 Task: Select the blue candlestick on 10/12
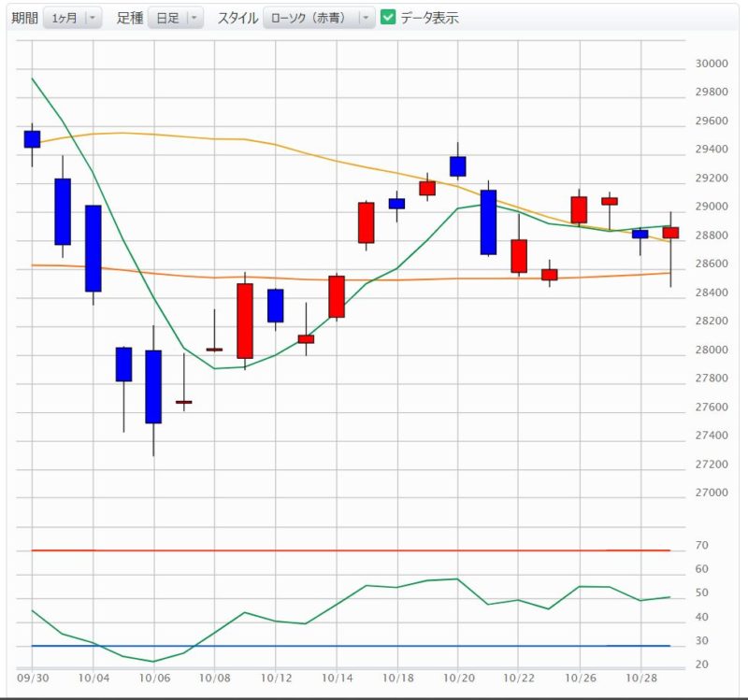pyautogui.click(x=275, y=306)
